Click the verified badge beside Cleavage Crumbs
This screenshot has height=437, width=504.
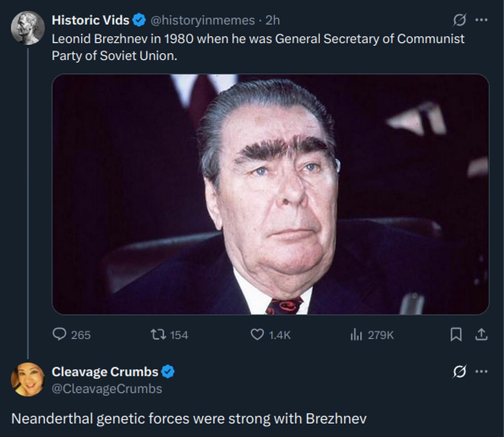168,372
